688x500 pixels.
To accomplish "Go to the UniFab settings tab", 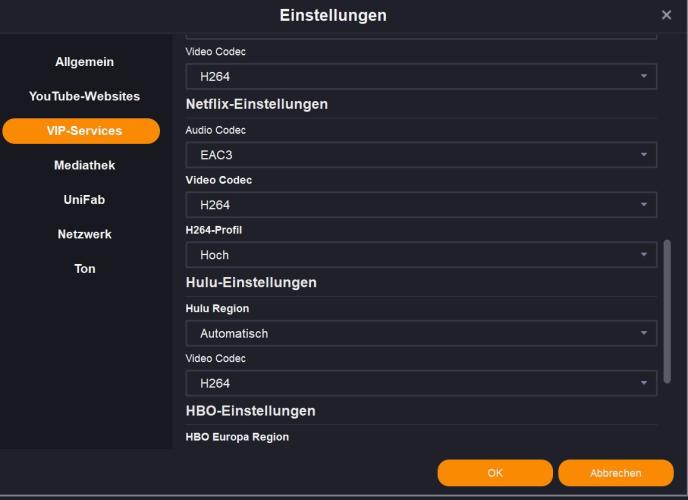I will tap(84, 200).
